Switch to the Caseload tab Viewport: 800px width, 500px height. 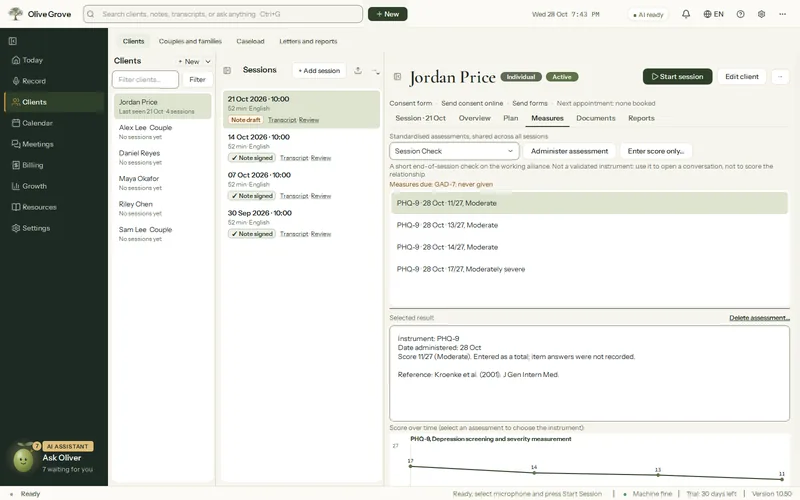click(250, 41)
